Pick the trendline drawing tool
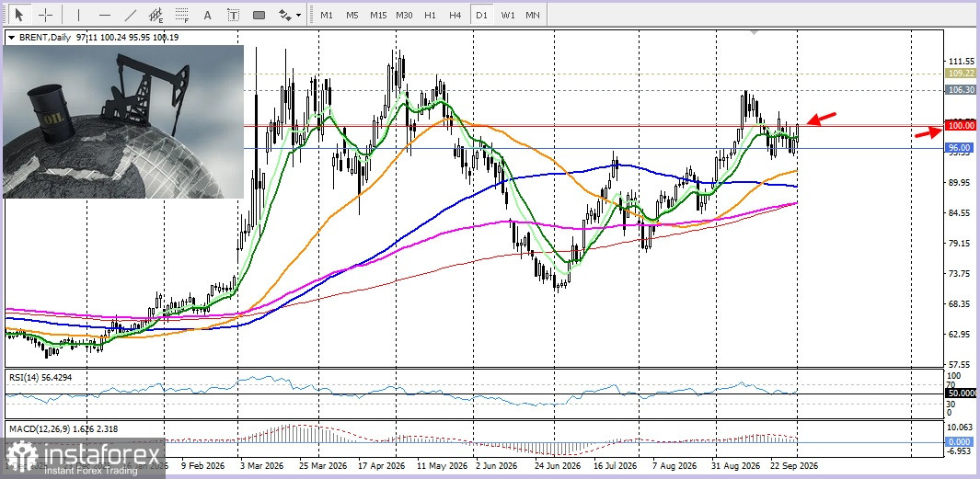The image size is (980, 479). [x=131, y=15]
